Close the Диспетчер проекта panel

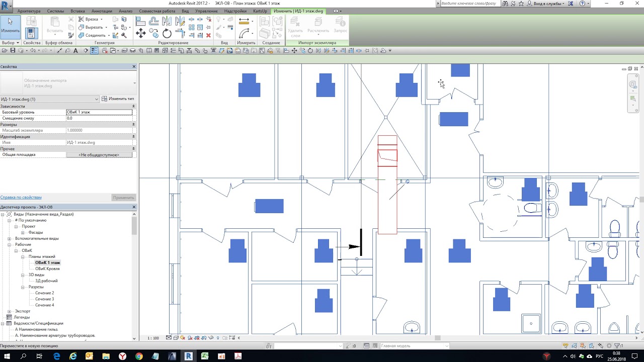pos(134,207)
